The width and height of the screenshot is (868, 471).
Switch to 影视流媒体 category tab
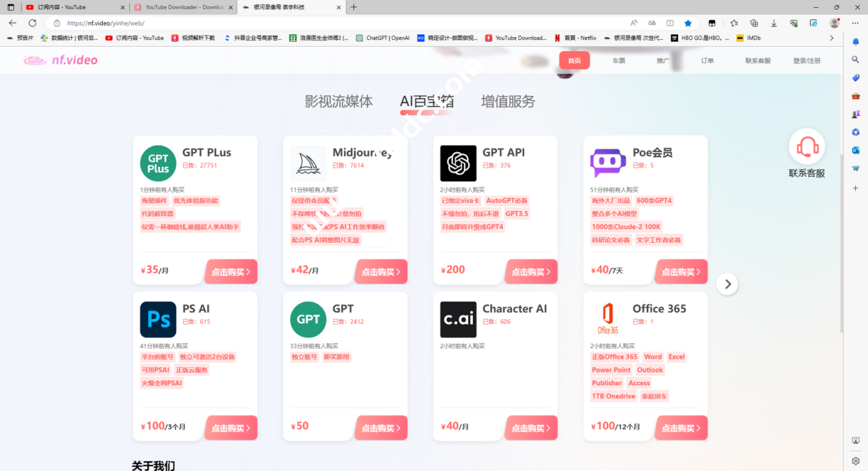pyautogui.click(x=338, y=101)
